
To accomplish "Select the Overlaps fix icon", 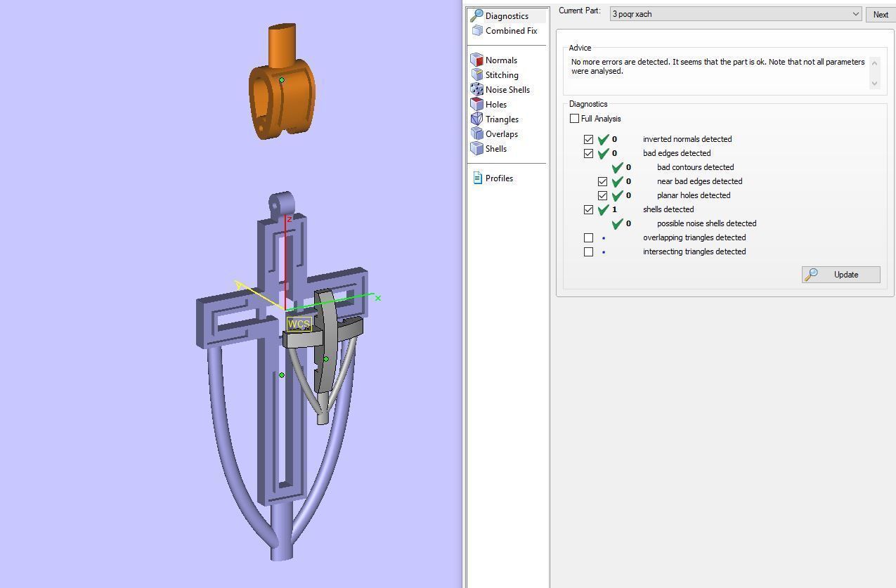I will click(477, 134).
